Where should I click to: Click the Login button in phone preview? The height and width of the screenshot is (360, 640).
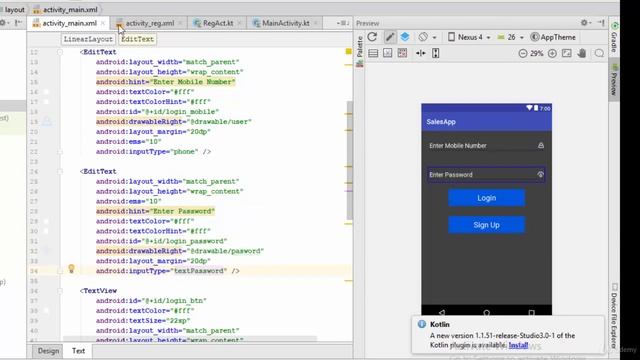coord(487,198)
